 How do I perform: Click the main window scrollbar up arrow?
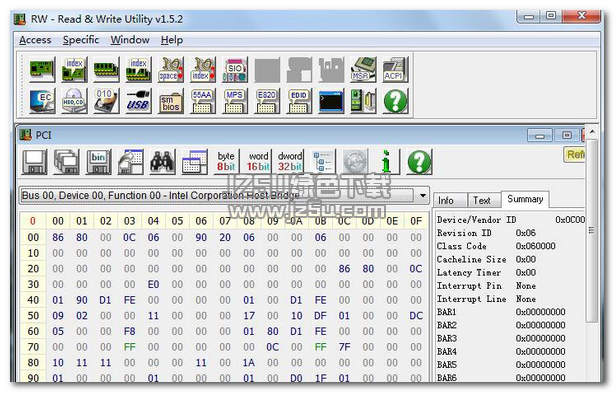(592, 131)
